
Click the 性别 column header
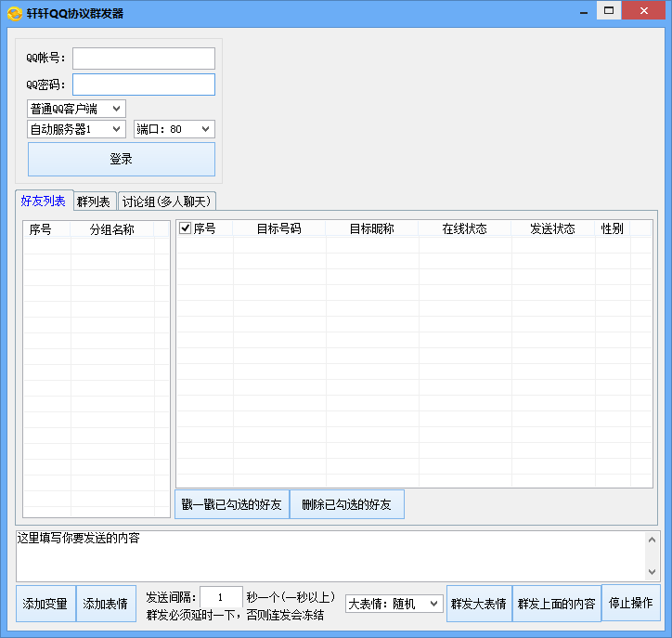(x=613, y=229)
